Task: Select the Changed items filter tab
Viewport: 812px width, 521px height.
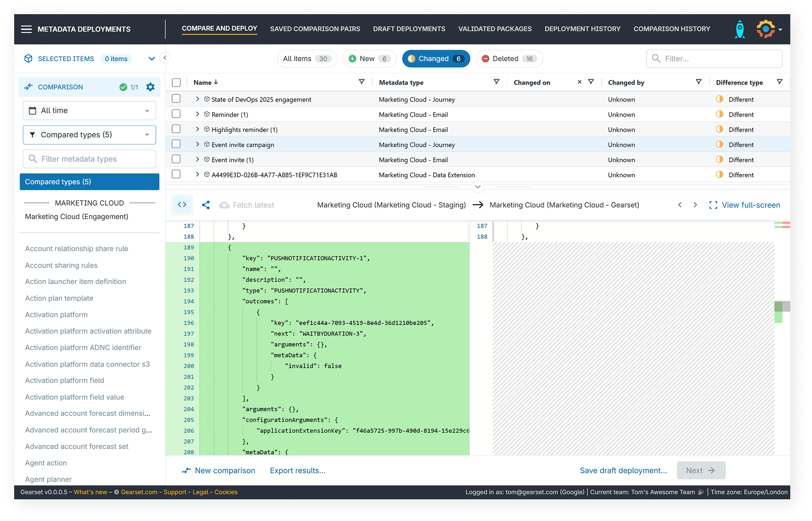Action: (435, 59)
